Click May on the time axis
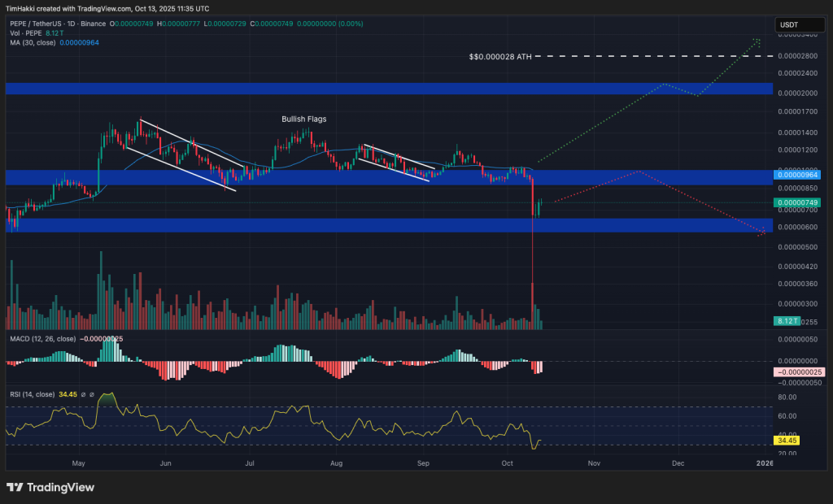 78,463
